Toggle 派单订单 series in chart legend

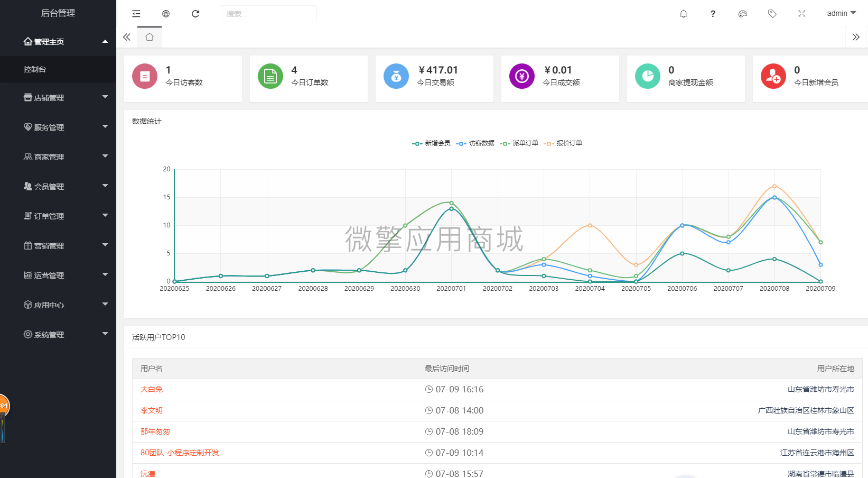[519, 143]
